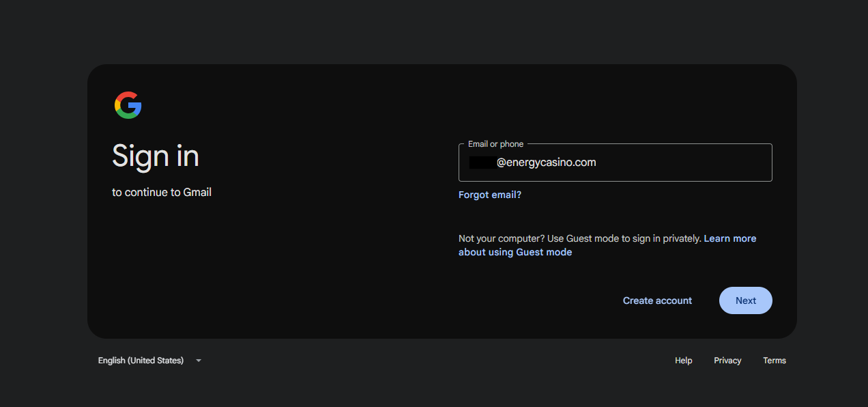
Task: Open the Terms link in footer
Action: pos(775,361)
